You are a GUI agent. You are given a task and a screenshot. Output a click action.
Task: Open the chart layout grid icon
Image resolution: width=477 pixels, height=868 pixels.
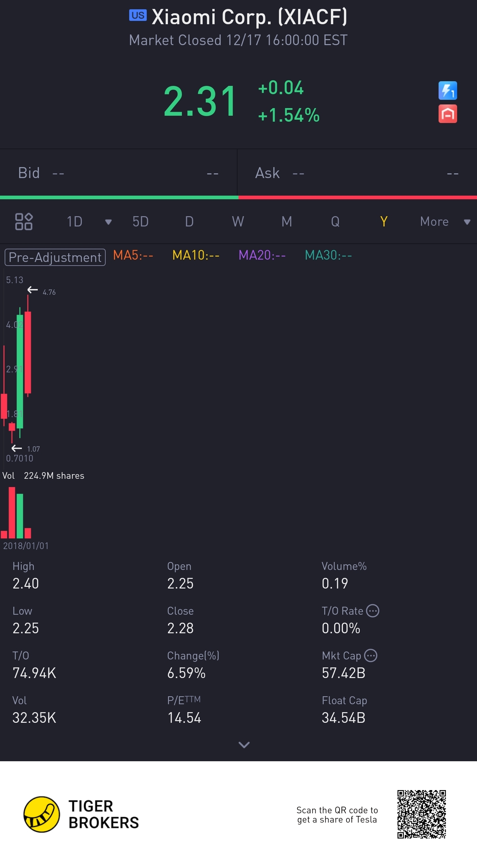click(24, 221)
